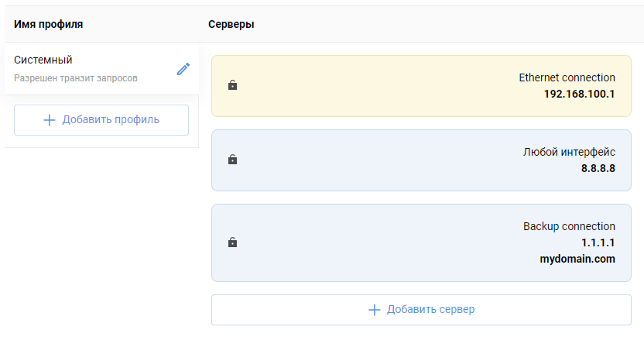Click the plus icon beside Добавить профиль

click(x=50, y=120)
